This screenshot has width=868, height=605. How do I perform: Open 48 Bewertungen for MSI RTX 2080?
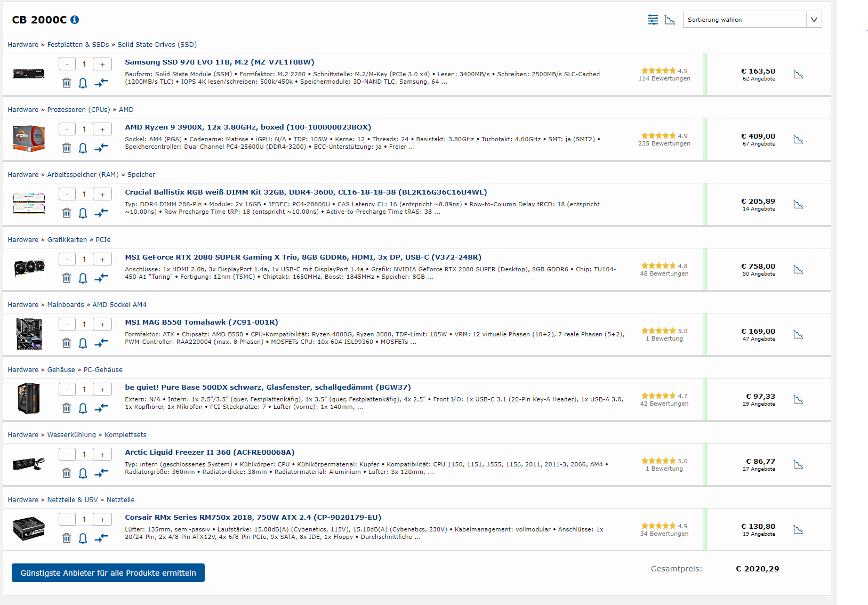coord(664,273)
